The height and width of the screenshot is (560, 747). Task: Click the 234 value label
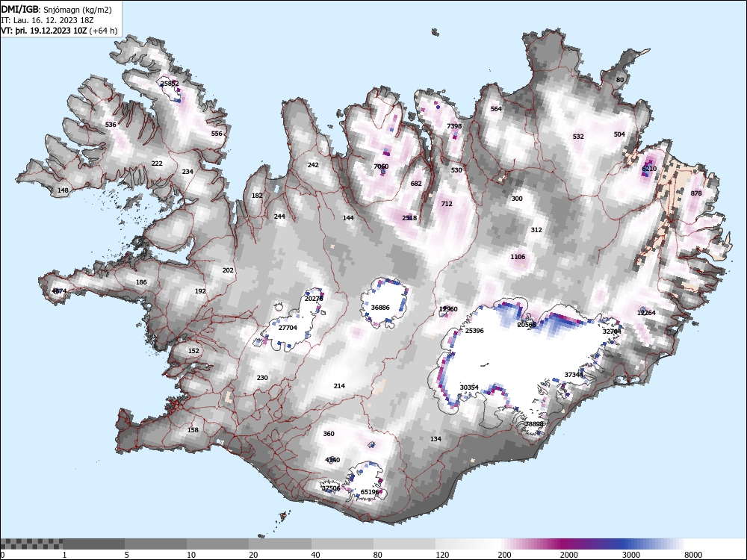pyautogui.click(x=187, y=172)
